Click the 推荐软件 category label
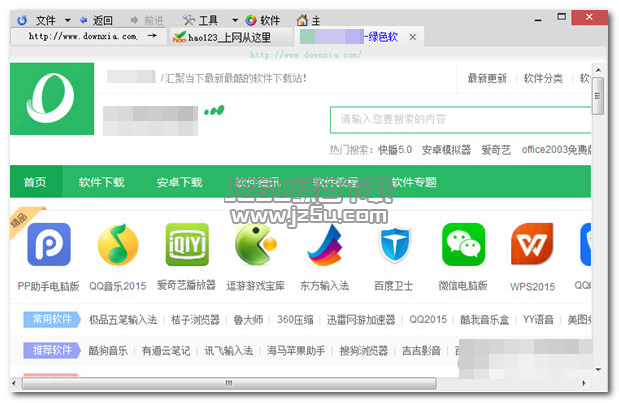The height and width of the screenshot is (403, 619). pyautogui.click(x=52, y=350)
